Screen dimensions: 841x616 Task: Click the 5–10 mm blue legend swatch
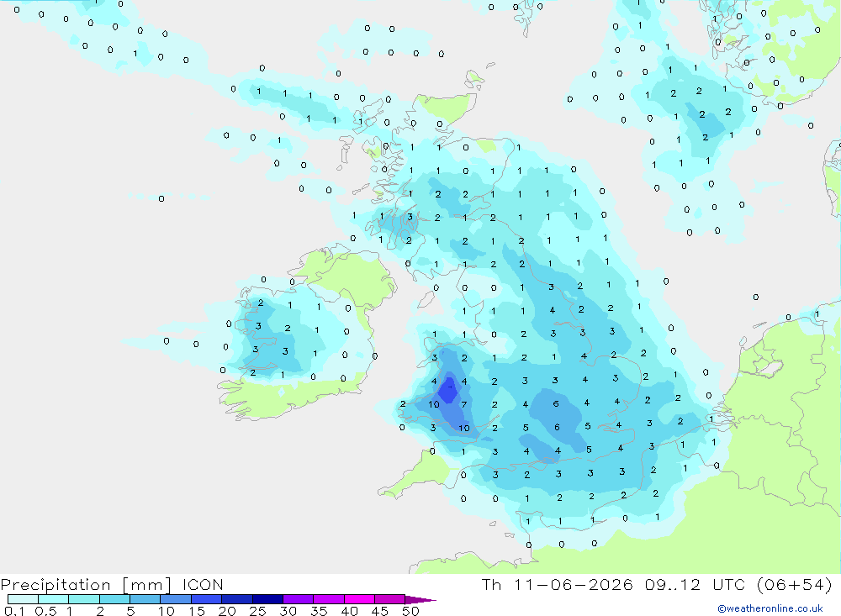coord(145,599)
